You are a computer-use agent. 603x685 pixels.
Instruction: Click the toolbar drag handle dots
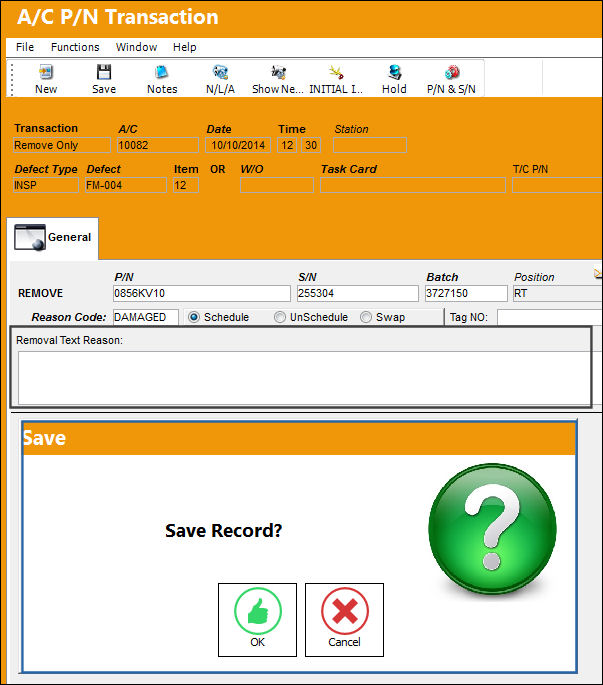click(12, 80)
